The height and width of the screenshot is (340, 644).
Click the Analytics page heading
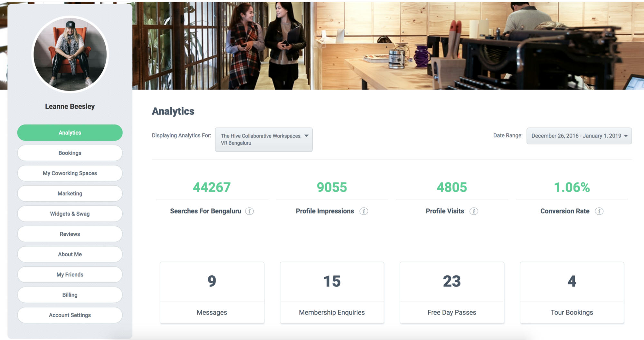(173, 111)
